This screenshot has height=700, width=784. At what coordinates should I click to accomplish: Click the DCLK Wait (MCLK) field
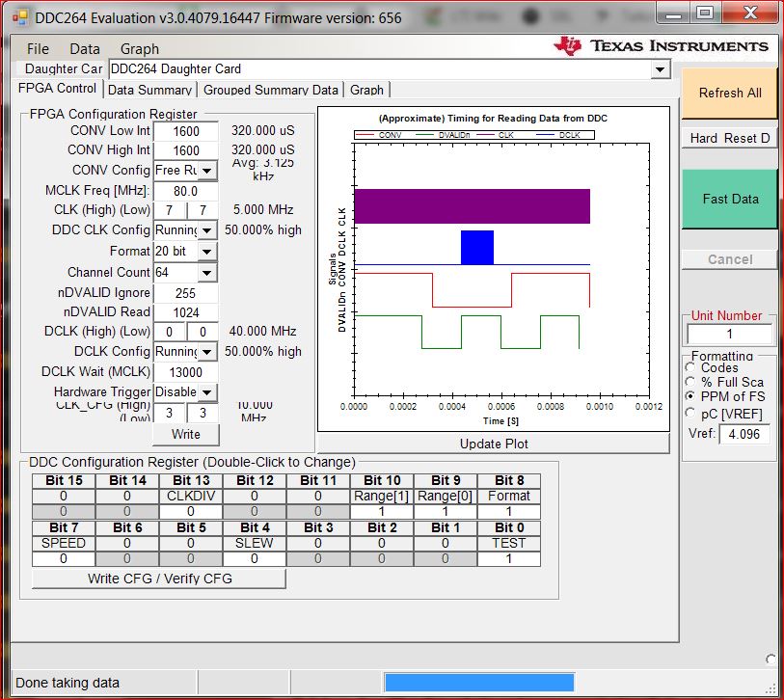tap(186, 372)
